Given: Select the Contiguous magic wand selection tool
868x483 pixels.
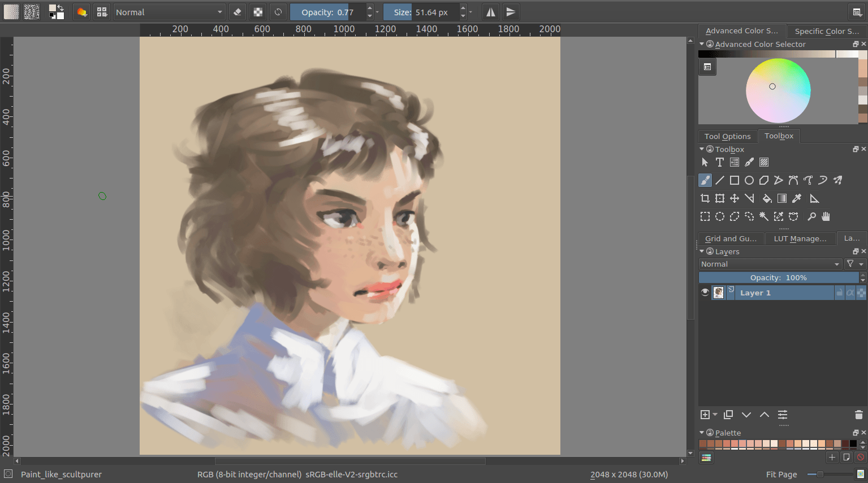Looking at the screenshot, I should [x=763, y=216].
